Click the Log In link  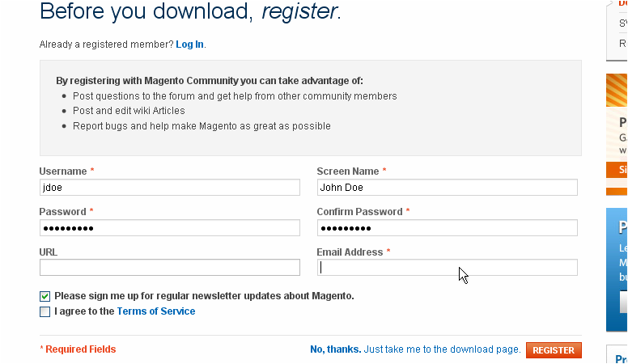click(x=189, y=44)
